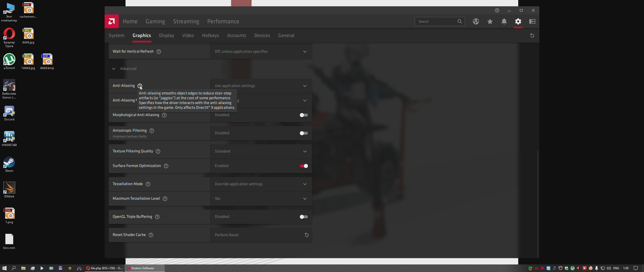Disable Surface Format Optimization toggle
The width and height of the screenshot is (644, 272).
(304, 166)
